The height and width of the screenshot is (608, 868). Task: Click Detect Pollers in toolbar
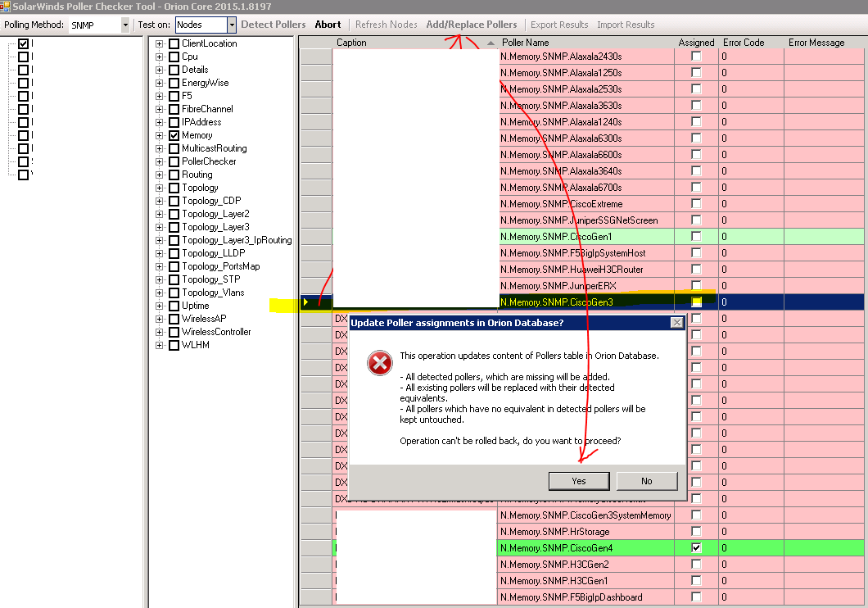click(x=274, y=25)
